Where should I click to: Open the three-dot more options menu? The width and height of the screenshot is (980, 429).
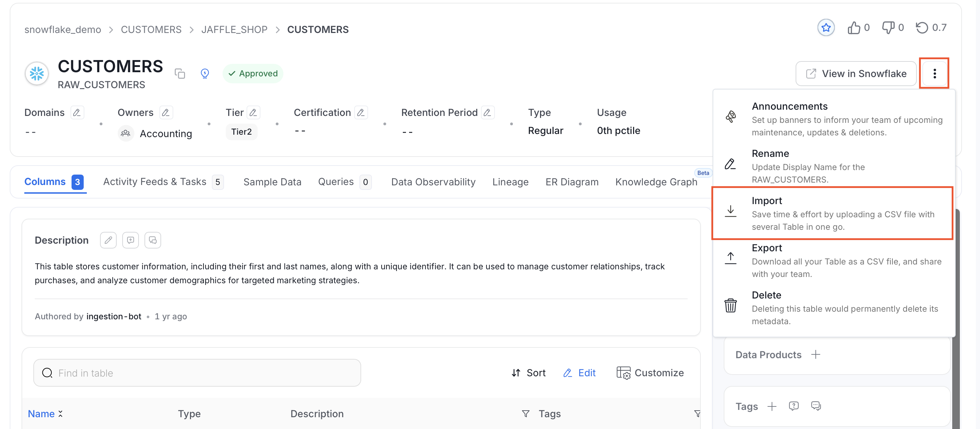(x=935, y=73)
